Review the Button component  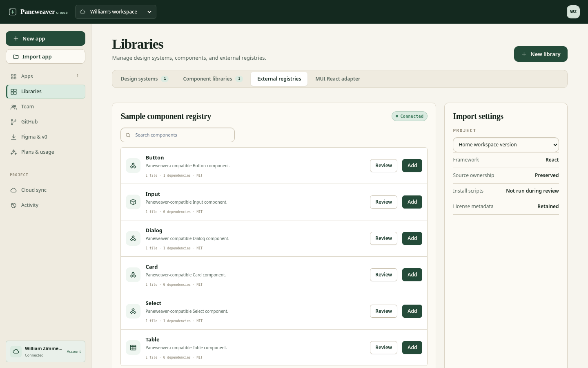coord(383,166)
